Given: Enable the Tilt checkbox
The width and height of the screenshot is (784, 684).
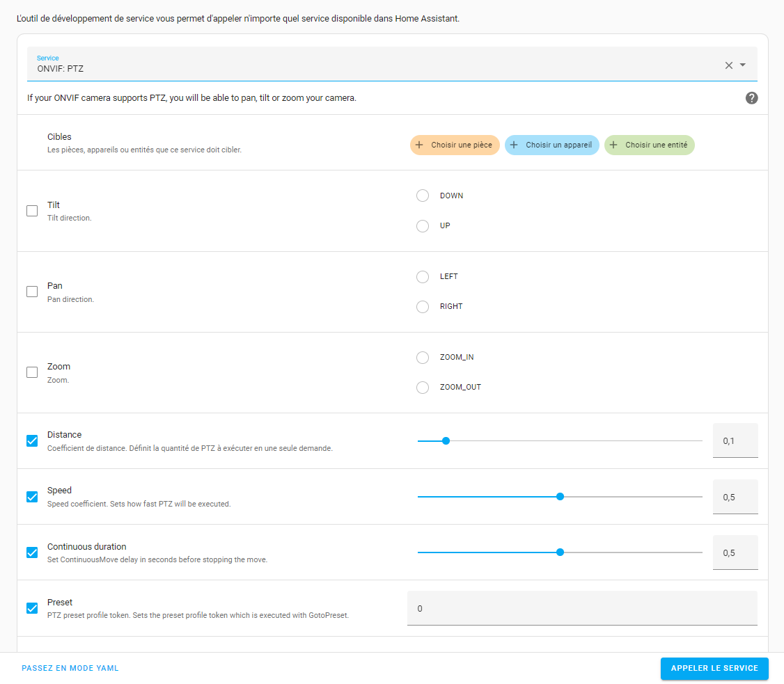Looking at the screenshot, I should coord(32,211).
